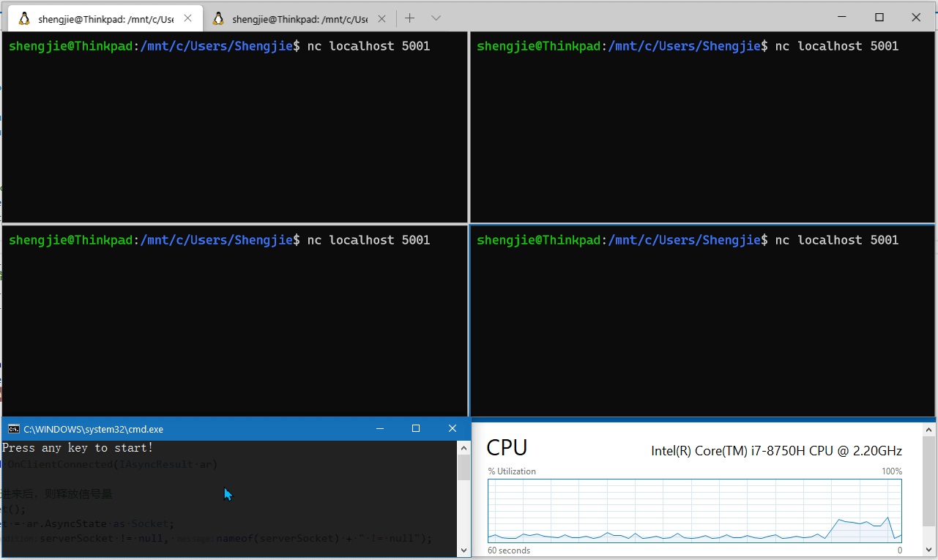This screenshot has width=938, height=560.
Task: Close the second shengjie@Thinkpad tab
Action: [x=381, y=18]
